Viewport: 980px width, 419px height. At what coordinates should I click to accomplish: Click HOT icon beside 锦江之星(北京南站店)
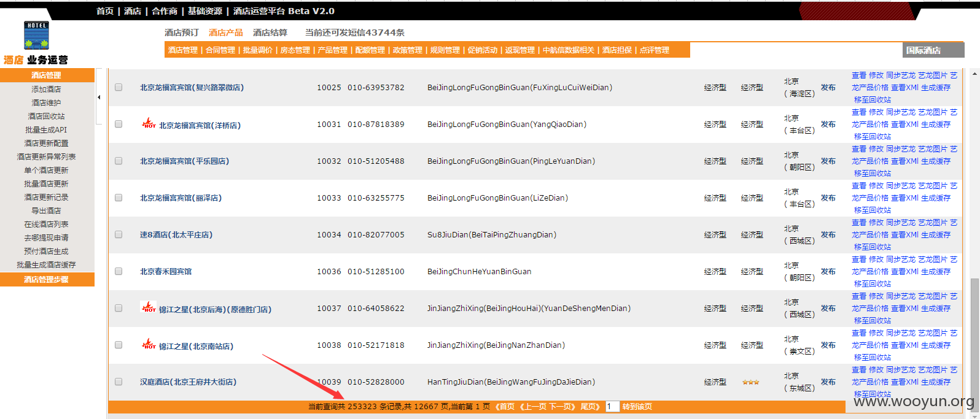149,344
